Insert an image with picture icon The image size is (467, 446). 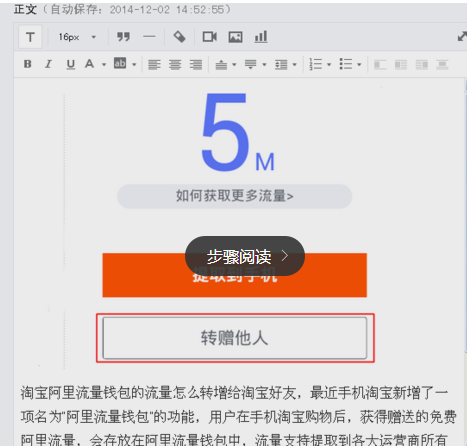coord(235,37)
